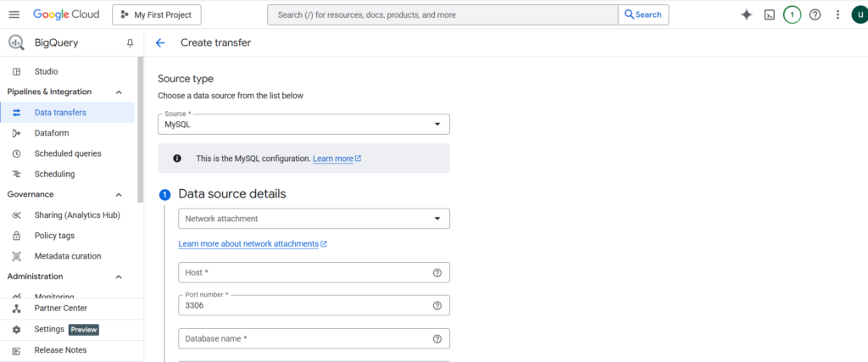Click the Metadata curation icon
Screen dimensions: 868x362
coord(17,256)
